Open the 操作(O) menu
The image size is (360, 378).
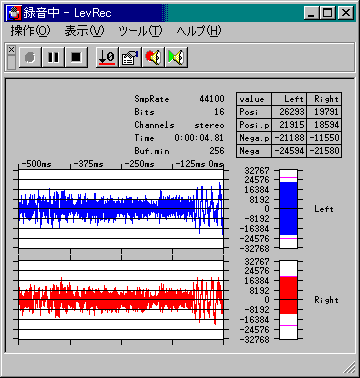pyautogui.click(x=30, y=31)
